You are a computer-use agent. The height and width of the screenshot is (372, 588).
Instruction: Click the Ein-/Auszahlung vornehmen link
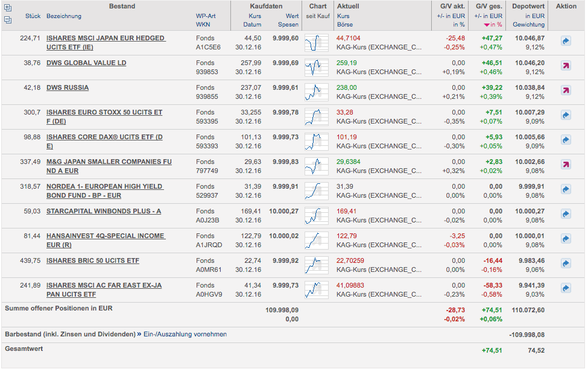click(x=185, y=334)
